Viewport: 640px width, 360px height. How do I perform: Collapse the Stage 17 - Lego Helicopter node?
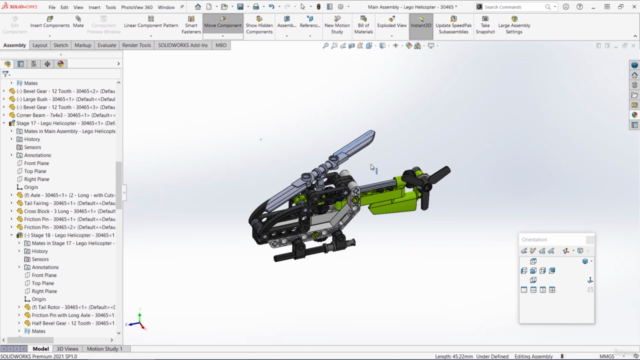point(4,123)
